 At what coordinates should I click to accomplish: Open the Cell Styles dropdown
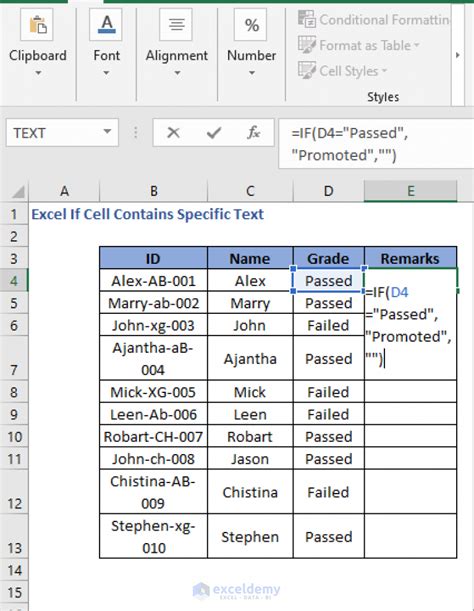pos(384,71)
